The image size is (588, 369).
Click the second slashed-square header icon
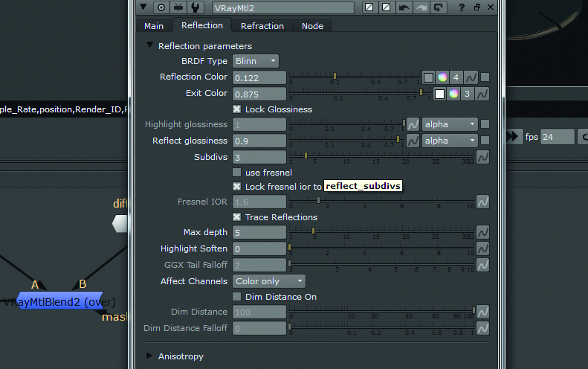[387, 7]
